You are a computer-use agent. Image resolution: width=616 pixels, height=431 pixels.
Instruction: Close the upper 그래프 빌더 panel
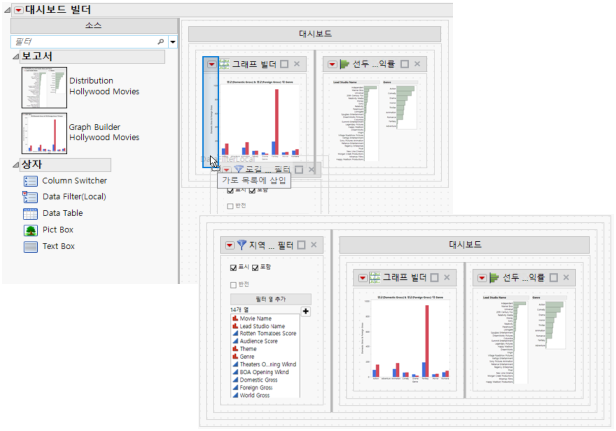(x=297, y=64)
